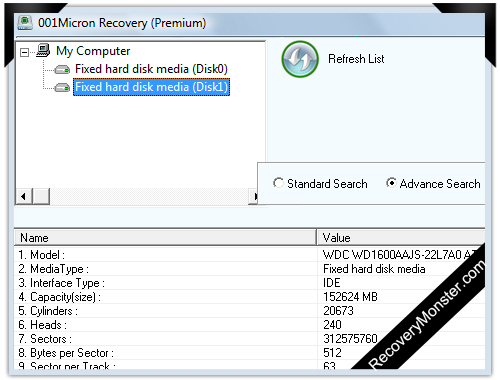Click the green Refresh List round icon
This screenshot has width=500, height=380.
pos(300,59)
